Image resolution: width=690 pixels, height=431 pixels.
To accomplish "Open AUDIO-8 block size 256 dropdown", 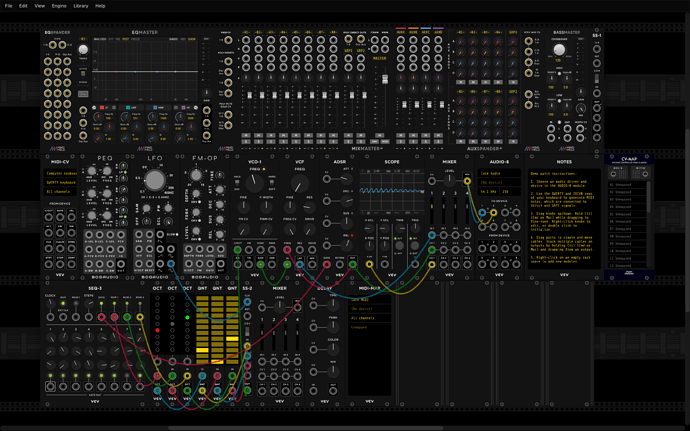I will pyautogui.click(x=511, y=192).
